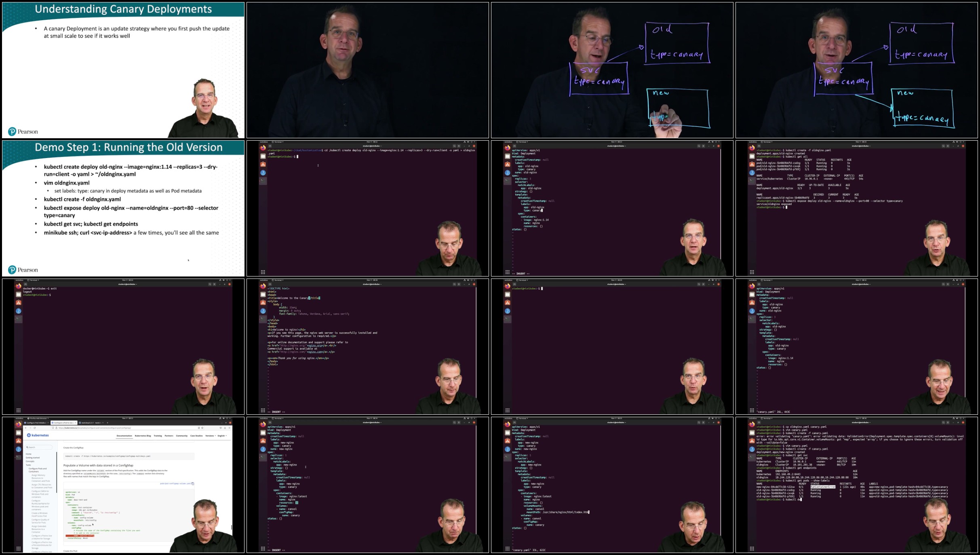Click the reload icon in the Firefox thumbnail
This screenshot has width=980, height=555.
(35, 428)
